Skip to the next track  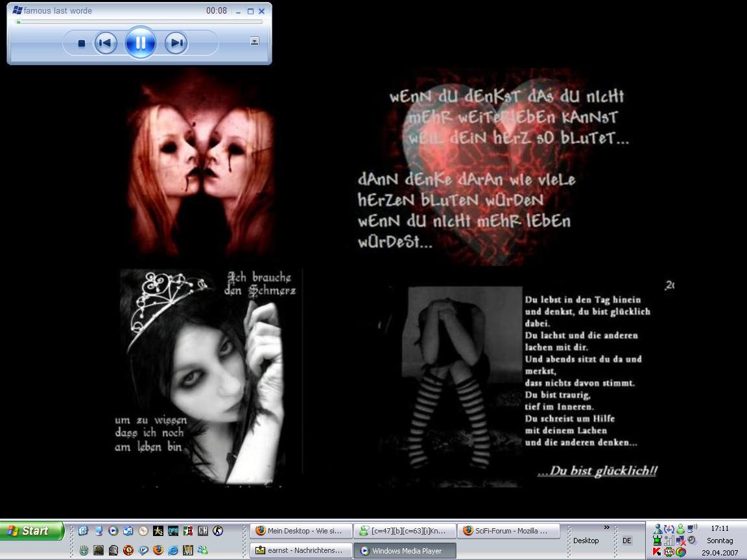(x=175, y=43)
